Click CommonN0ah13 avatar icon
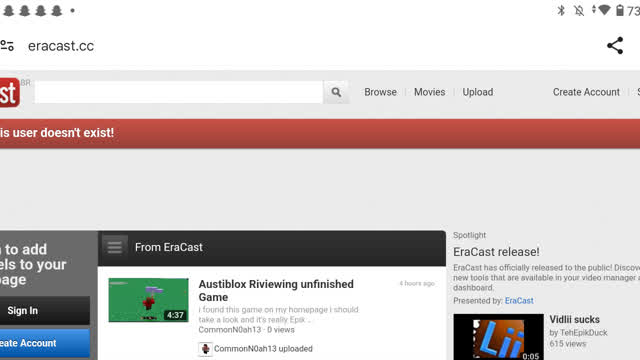The height and width of the screenshot is (360, 640). pos(205,349)
